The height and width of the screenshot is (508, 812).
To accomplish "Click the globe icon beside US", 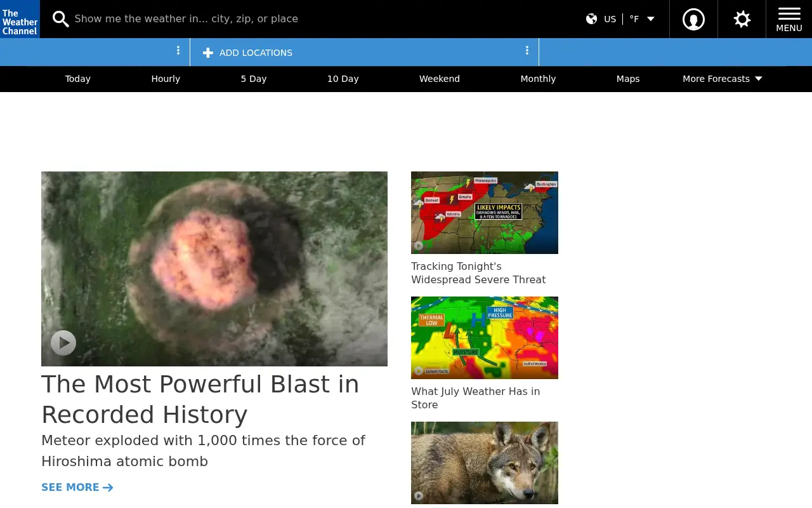I will tap(591, 19).
